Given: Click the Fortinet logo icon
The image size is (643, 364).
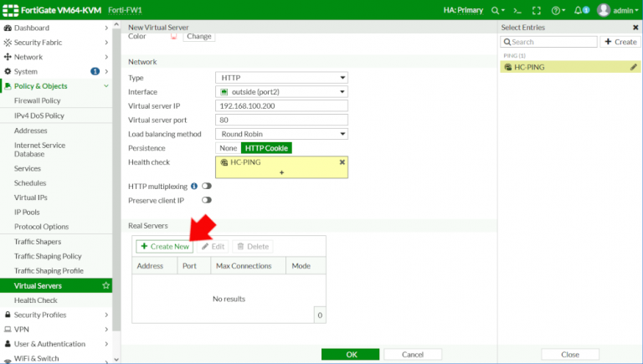Looking at the screenshot, I should coord(10,10).
